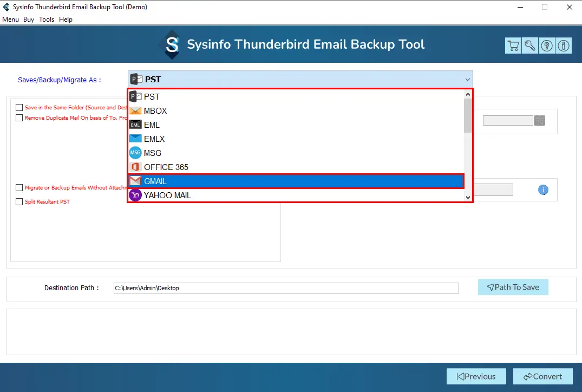Start conversion with Convert button

542,376
